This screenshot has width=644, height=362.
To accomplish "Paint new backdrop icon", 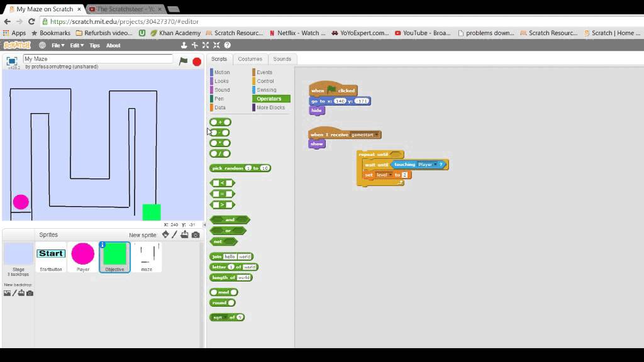I will pyautogui.click(x=14, y=293).
